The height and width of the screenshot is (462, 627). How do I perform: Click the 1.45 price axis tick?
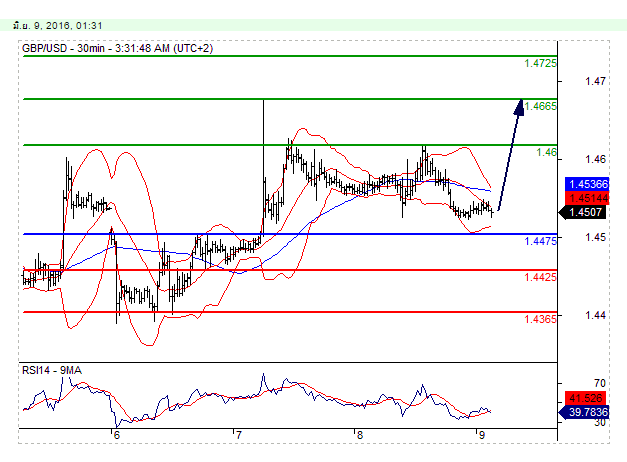(x=595, y=237)
